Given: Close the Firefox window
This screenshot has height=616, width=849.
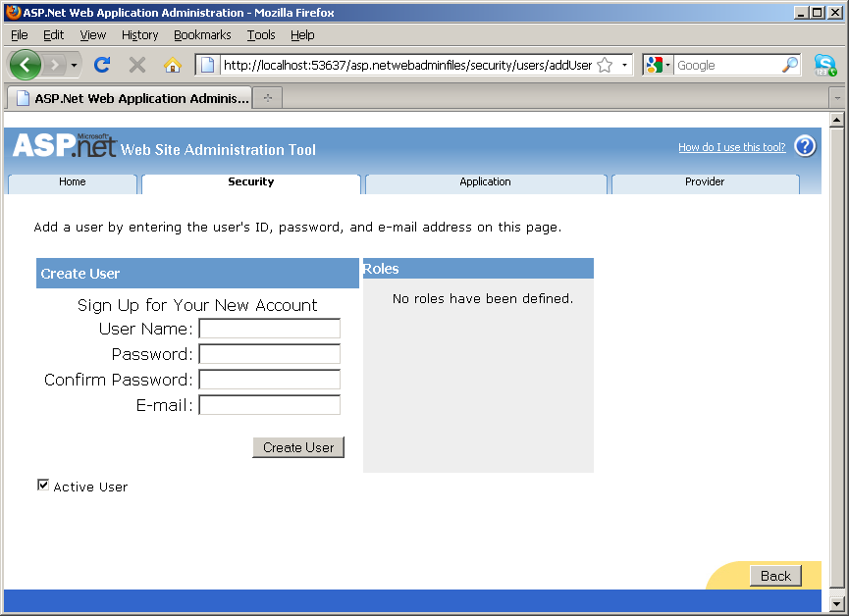Looking at the screenshot, I should [835, 12].
